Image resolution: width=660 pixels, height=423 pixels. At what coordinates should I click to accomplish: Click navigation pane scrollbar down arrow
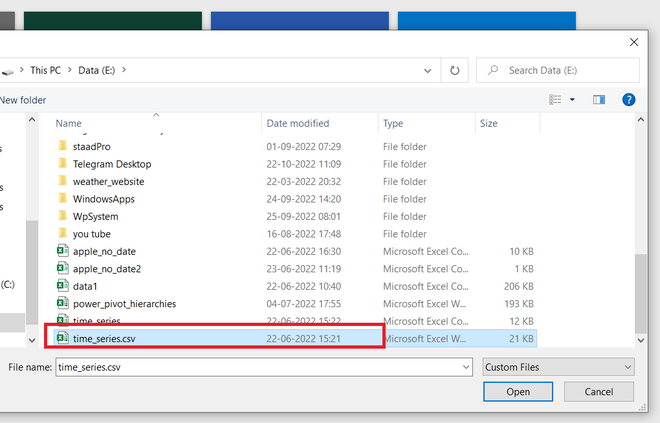coord(32,340)
